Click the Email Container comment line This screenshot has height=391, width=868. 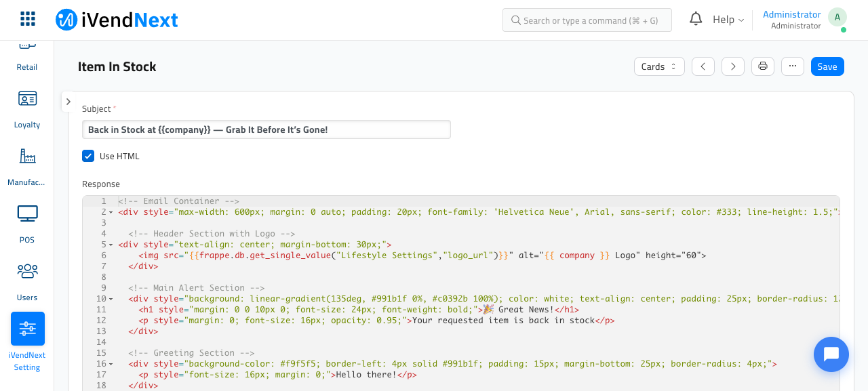coord(179,201)
